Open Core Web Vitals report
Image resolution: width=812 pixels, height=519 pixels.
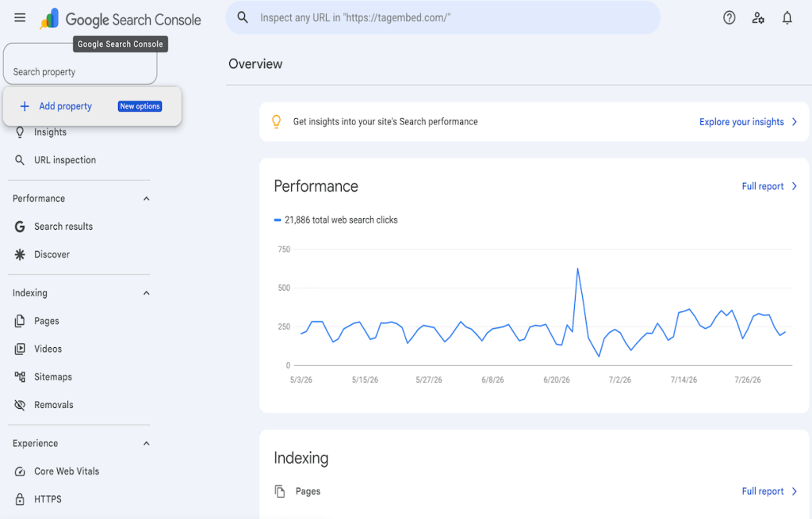tap(67, 471)
